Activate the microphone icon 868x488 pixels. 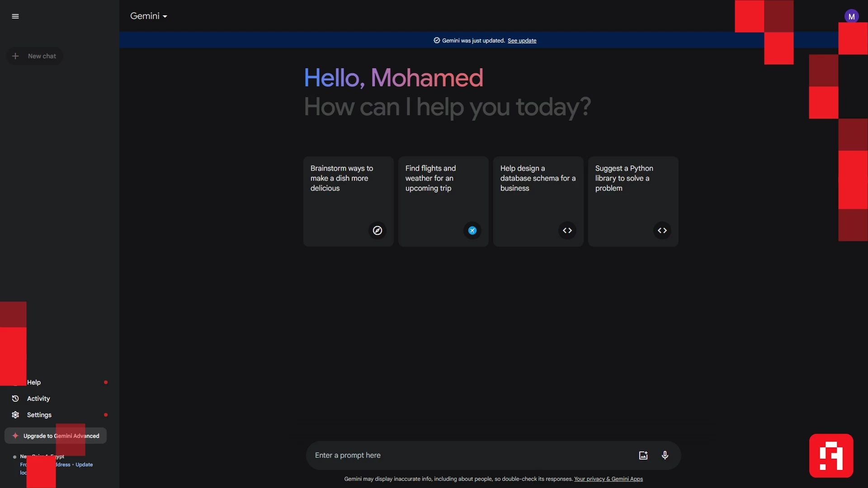pos(665,455)
